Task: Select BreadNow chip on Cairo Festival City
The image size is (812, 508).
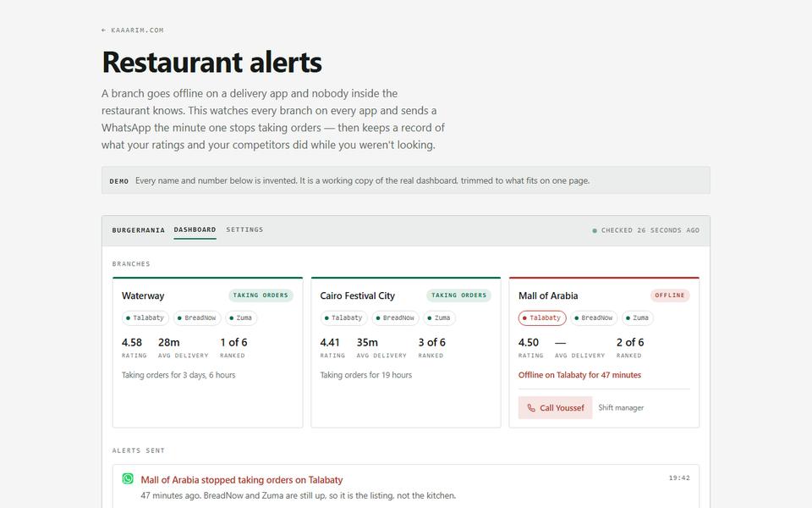Action: point(396,317)
